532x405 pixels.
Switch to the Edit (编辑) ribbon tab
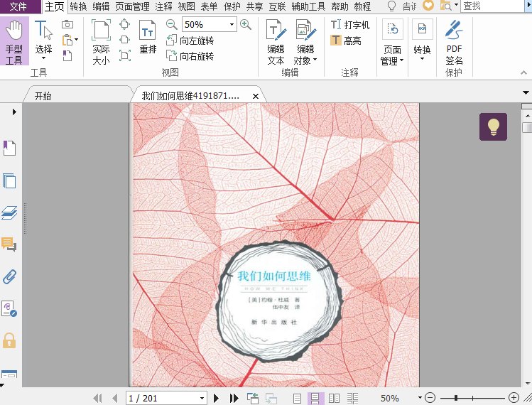tap(101, 6)
